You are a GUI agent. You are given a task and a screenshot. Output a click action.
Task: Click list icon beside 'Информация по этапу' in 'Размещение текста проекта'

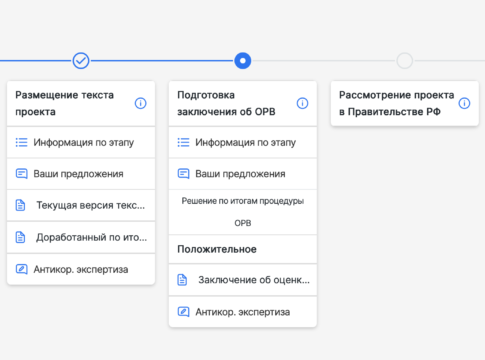click(21, 143)
